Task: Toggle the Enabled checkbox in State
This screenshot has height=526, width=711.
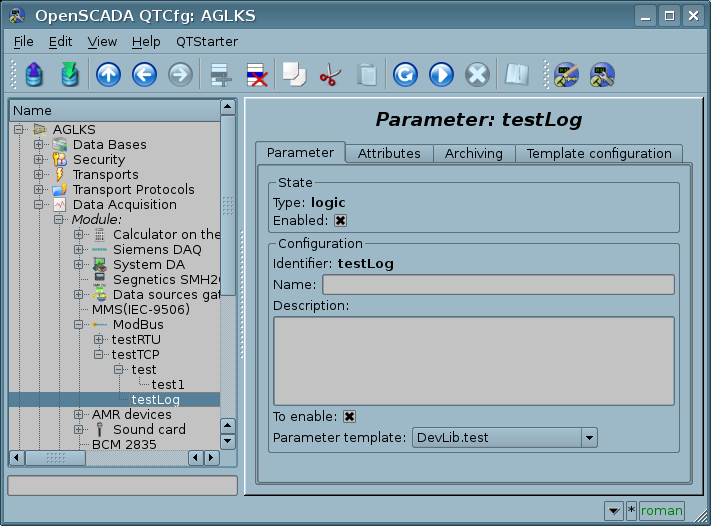Action: click(340, 220)
